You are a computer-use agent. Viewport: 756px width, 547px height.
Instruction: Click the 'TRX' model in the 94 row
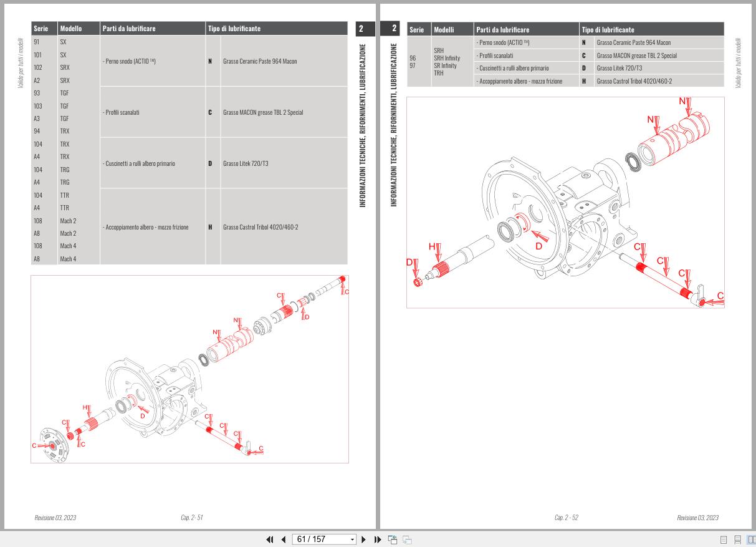click(x=65, y=131)
